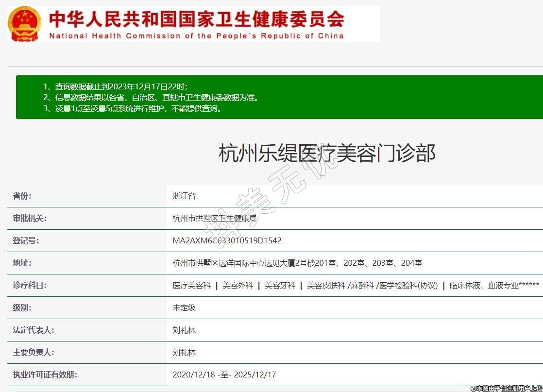543x392 pixels.
Task: Click 刘礼林 in the 主要负责人 row
Action: 184,352
